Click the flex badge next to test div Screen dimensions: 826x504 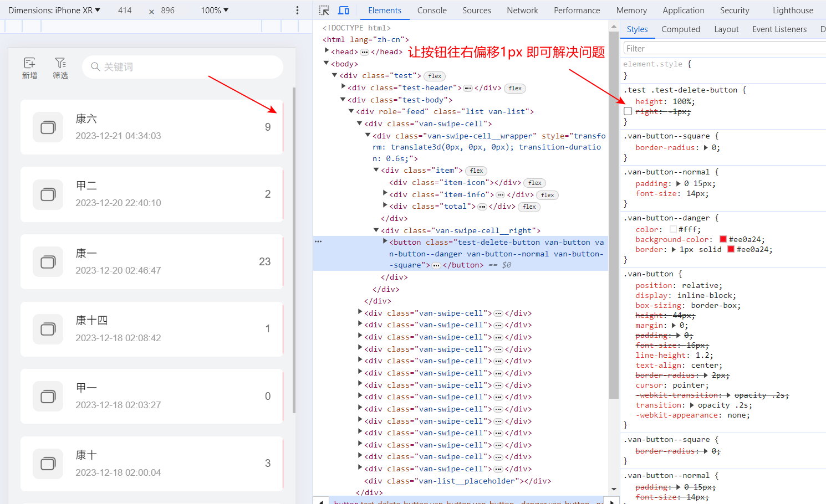435,76
